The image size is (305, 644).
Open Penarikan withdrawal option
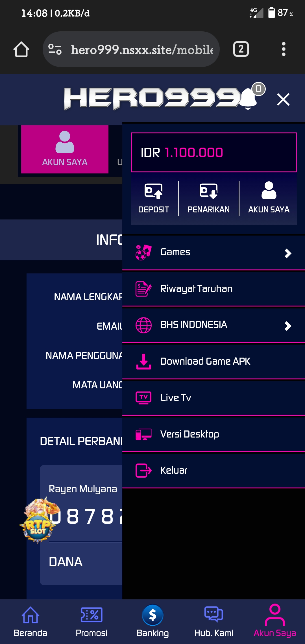208,198
